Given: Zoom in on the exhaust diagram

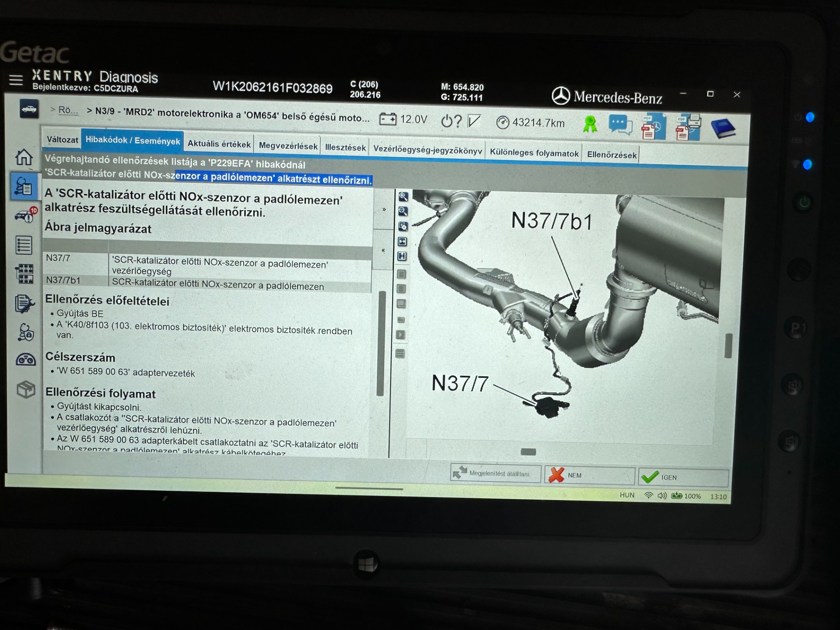Looking at the screenshot, I should click(x=403, y=197).
